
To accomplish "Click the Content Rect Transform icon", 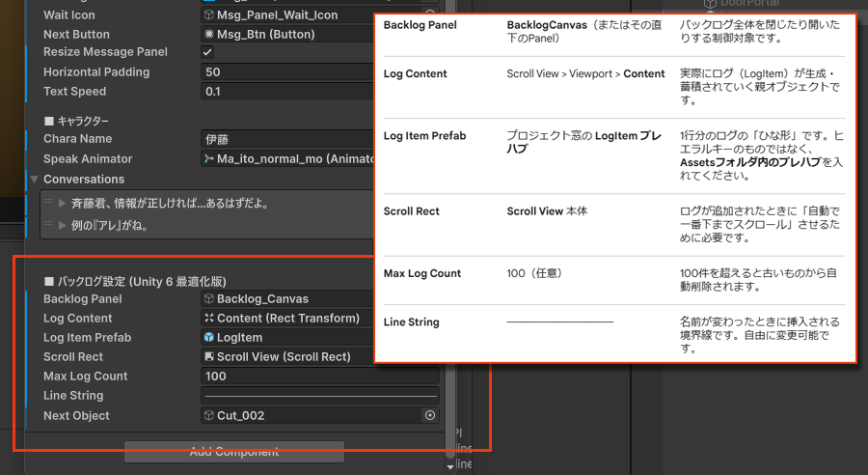I will coord(209,319).
